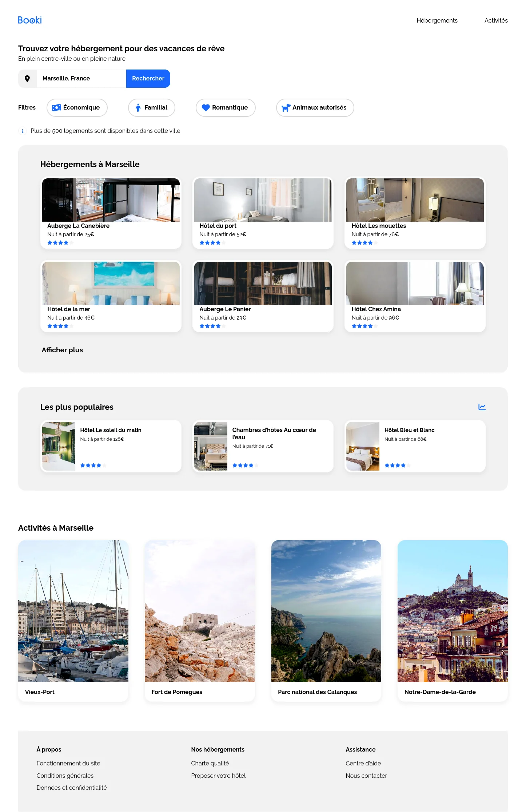Click the Fort de Pomègues caption
This screenshot has width=526, height=812.
[x=177, y=692]
